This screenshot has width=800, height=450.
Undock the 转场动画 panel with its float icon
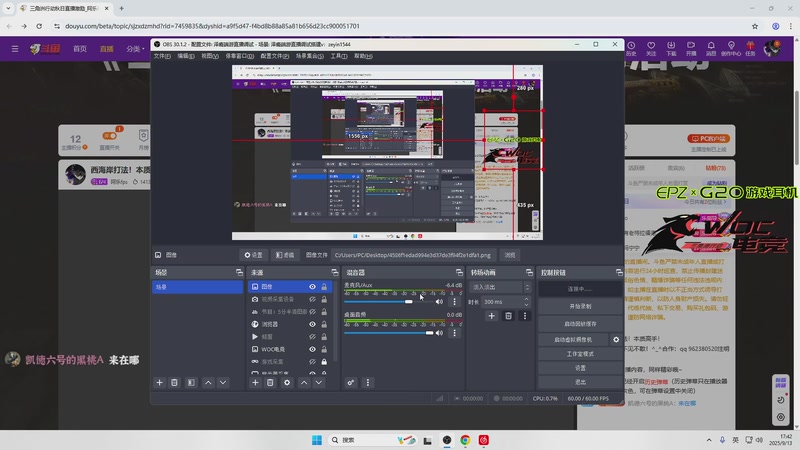pyautogui.click(x=529, y=272)
